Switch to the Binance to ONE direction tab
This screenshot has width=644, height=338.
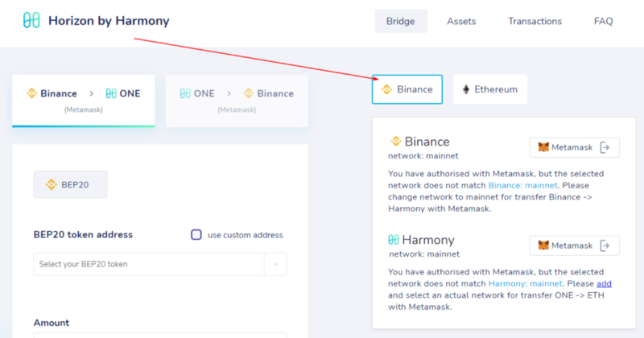84,100
